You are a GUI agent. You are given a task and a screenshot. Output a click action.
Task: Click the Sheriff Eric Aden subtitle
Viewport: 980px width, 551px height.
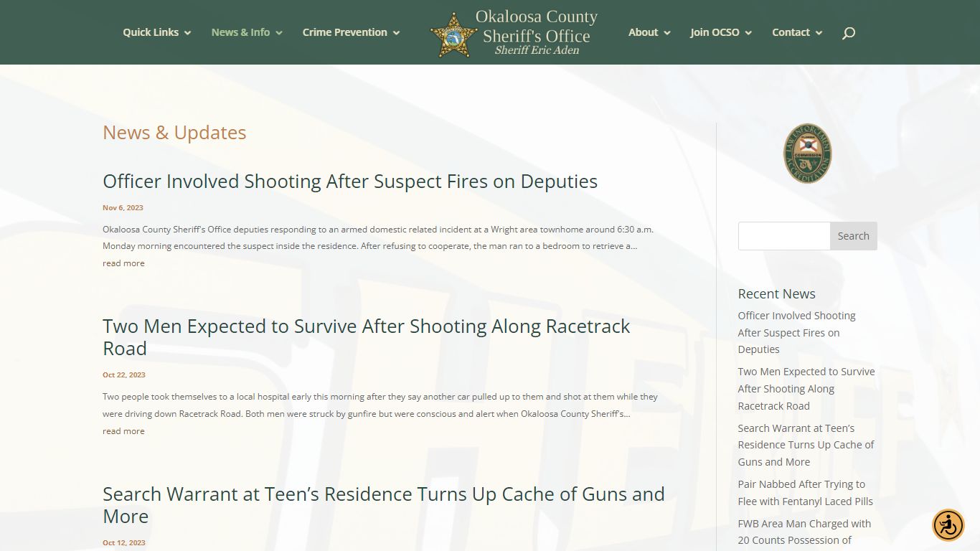click(x=537, y=50)
